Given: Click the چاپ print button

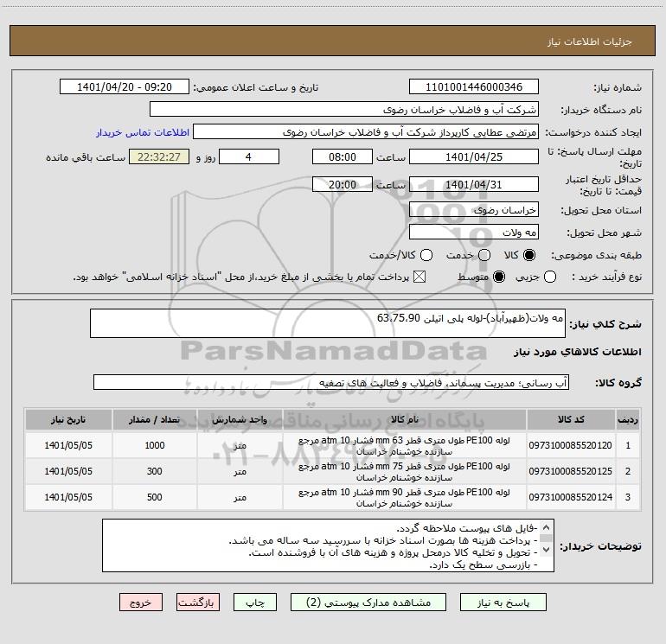Looking at the screenshot, I should coord(255,603).
